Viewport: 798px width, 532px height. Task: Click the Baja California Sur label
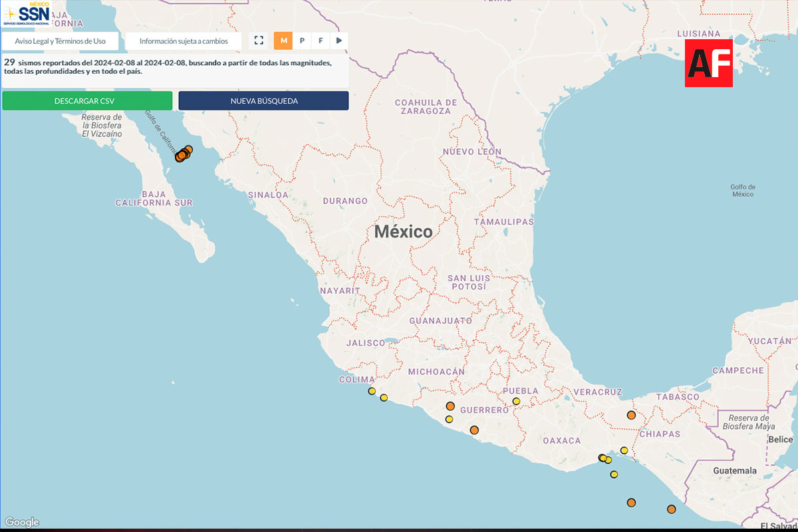(154, 198)
